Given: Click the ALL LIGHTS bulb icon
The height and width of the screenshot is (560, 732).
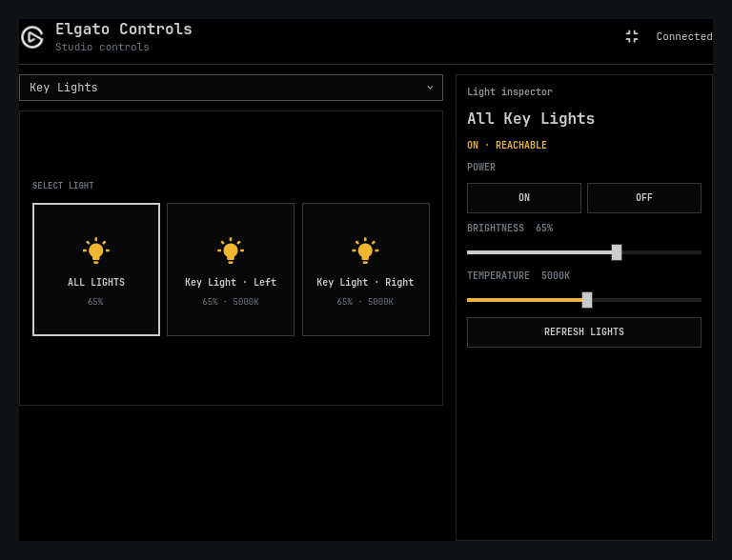Looking at the screenshot, I should (x=96, y=250).
